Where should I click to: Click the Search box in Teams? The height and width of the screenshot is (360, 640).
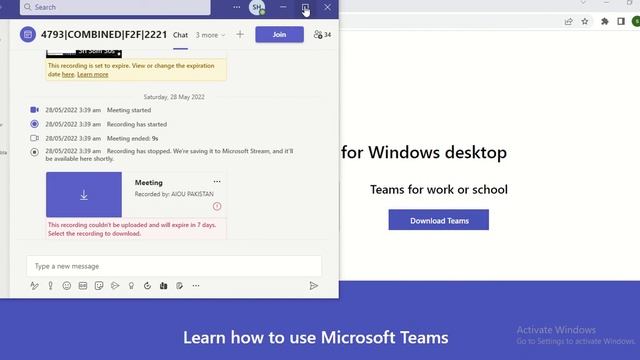click(x=115, y=7)
